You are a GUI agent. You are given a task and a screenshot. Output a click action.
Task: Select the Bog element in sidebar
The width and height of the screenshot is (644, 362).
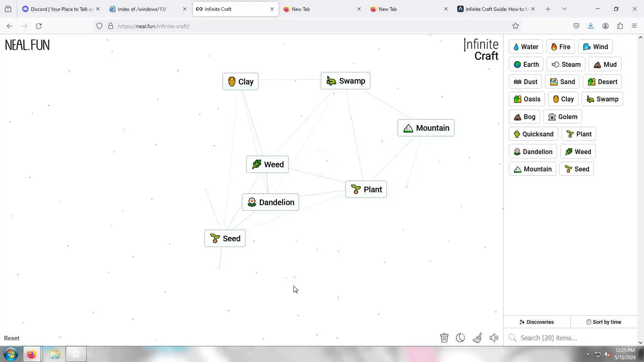pos(524,117)
